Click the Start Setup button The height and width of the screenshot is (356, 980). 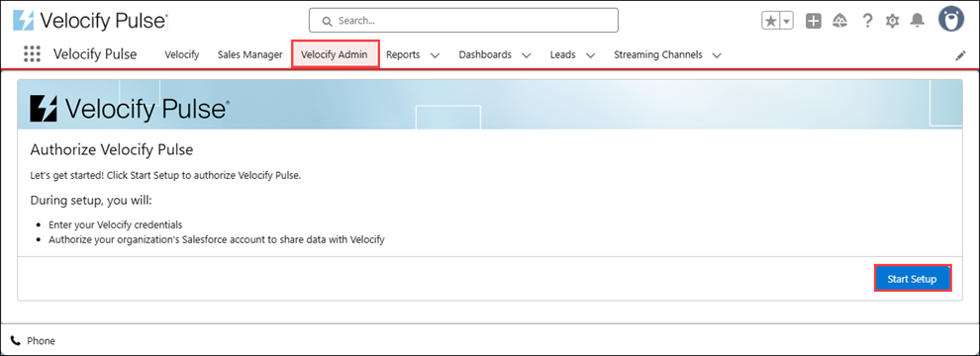pos(912,279)
